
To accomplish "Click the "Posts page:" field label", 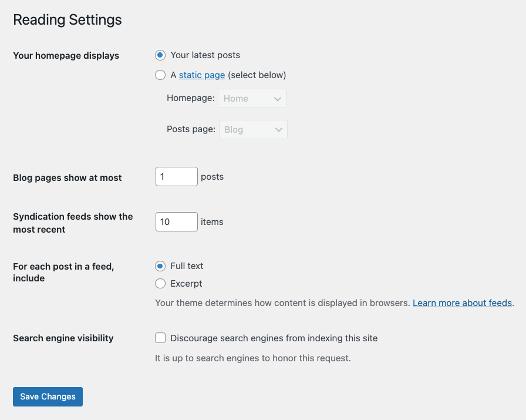I will tap(191, 129).
